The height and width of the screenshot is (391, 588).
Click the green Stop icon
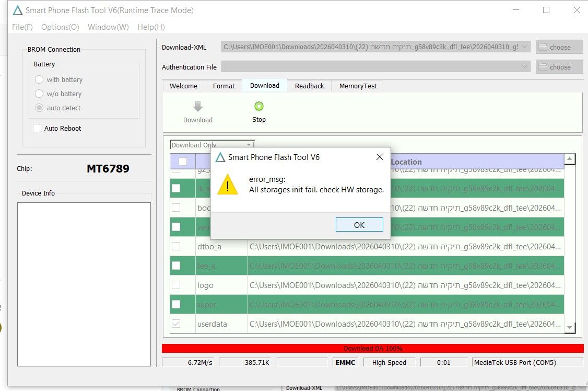point(258,106)
